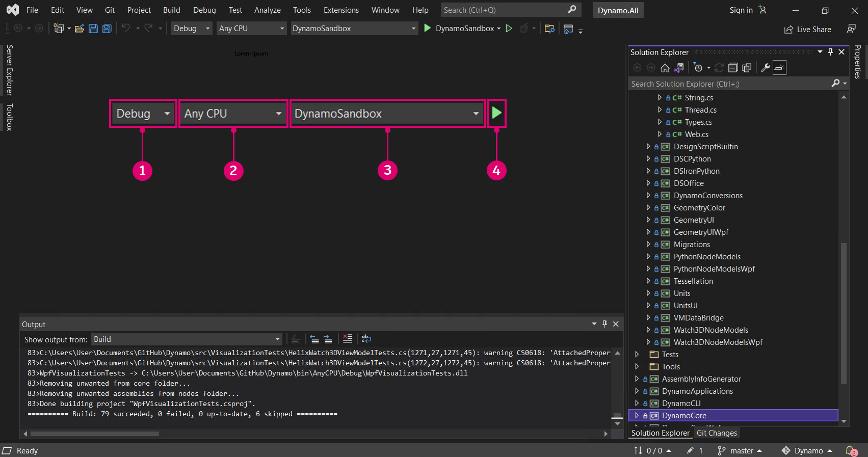Switch to Solution Explorer bottom tab
Viewport: 868px width, 457px height.
coord(661,433)
